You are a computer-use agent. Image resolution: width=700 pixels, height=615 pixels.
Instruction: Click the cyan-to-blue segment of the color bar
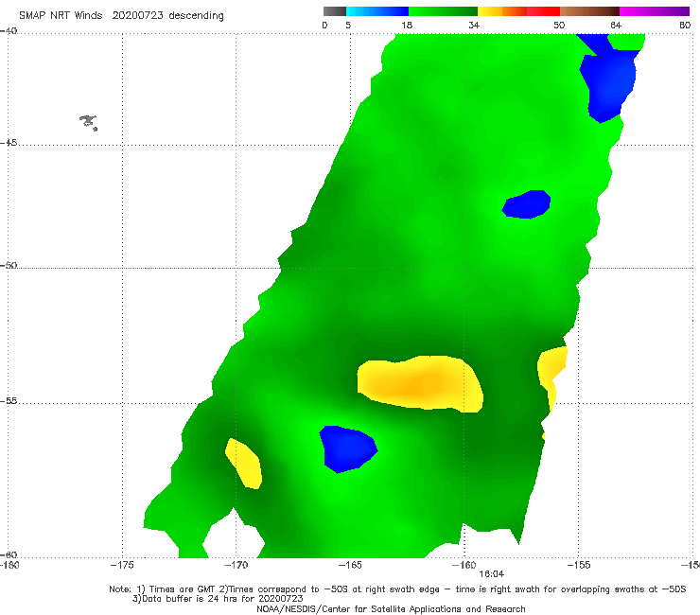click(377, 11)
